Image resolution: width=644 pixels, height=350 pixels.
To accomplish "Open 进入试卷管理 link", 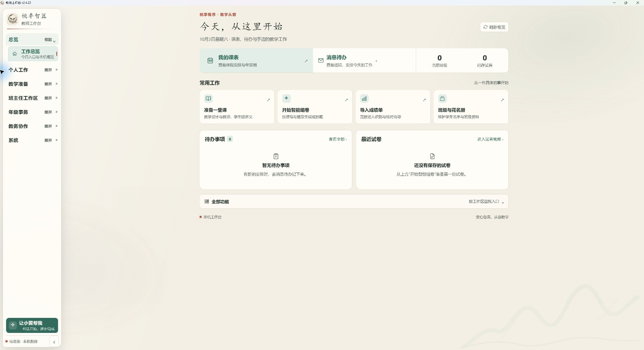I will click(490, 139).
